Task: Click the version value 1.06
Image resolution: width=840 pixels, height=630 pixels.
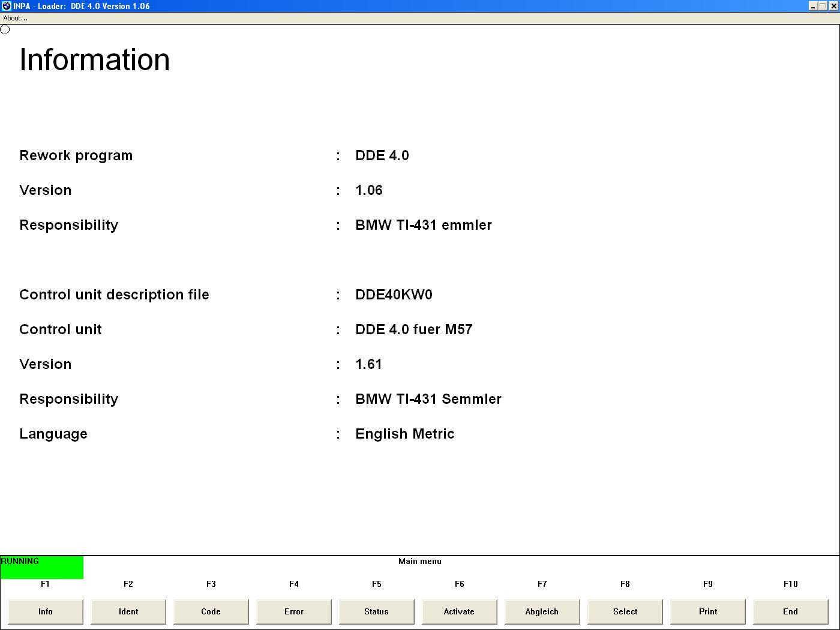Action: [x=369, y=190]
